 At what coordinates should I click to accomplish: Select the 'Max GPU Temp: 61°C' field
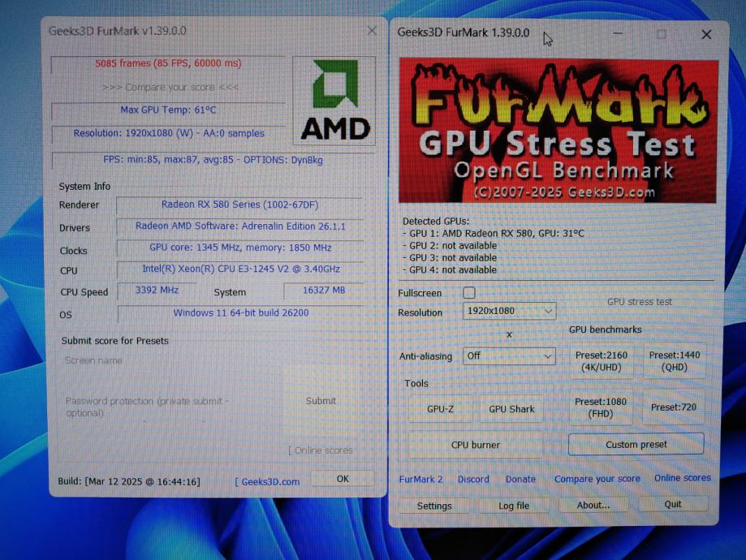click(x=168, y=110)
